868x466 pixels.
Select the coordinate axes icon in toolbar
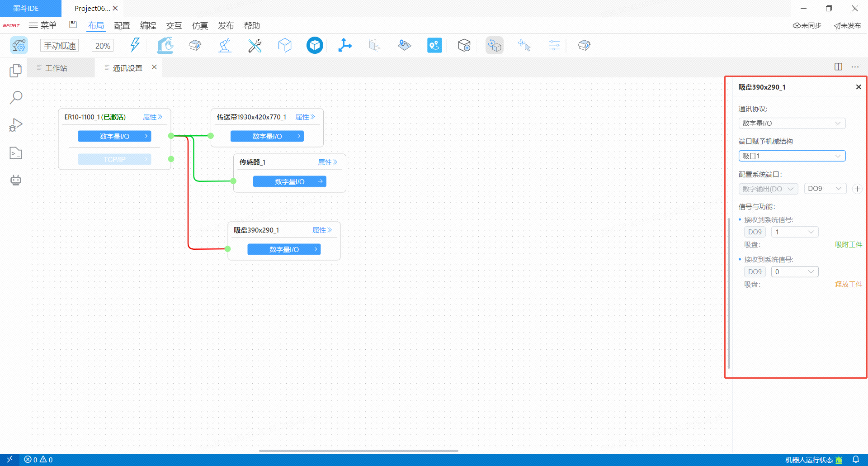[345, 45]
